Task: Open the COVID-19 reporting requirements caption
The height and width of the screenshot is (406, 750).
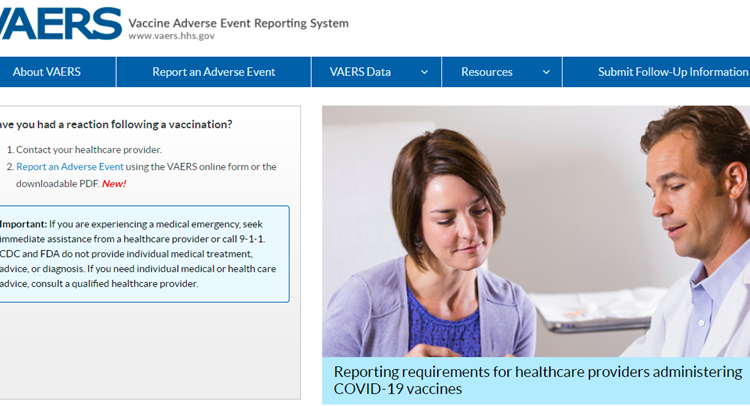Action: coord(538,380)
